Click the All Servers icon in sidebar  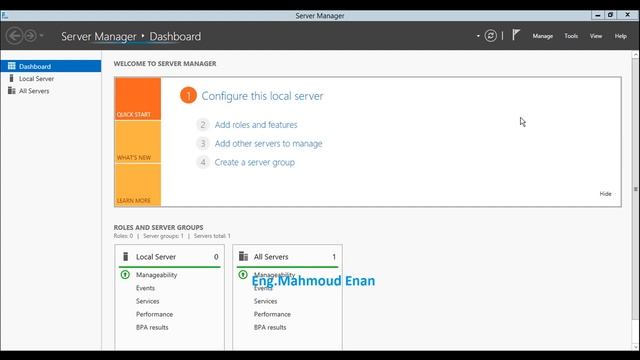pyautogui.click(x=11, y=90)
